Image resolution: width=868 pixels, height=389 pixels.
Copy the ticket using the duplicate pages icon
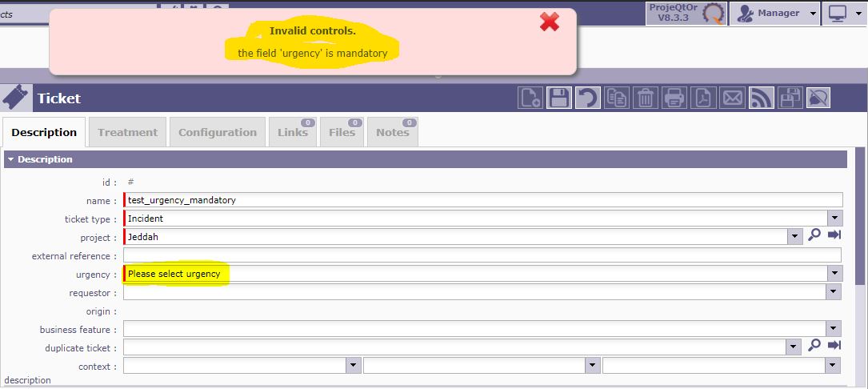click(616, 98)
